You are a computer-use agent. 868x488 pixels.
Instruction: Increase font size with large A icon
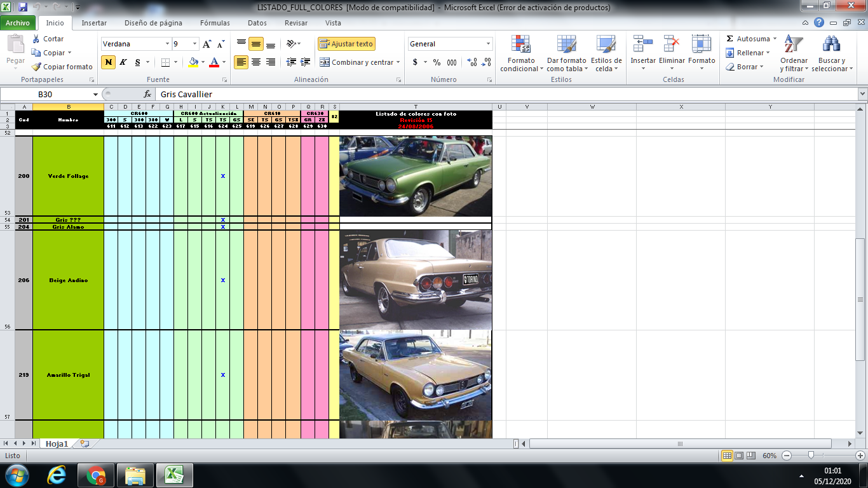click(x=207, y=44)
